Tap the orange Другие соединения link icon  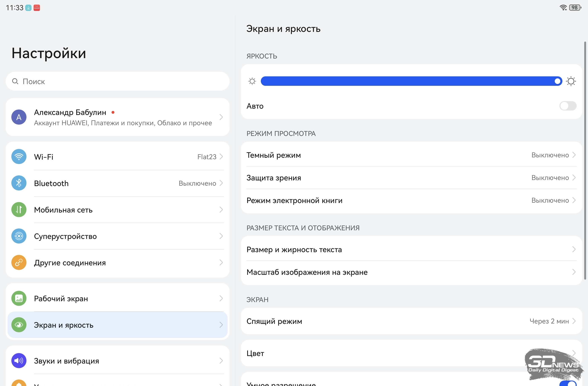pyautogui.click(x=19, y=262)
